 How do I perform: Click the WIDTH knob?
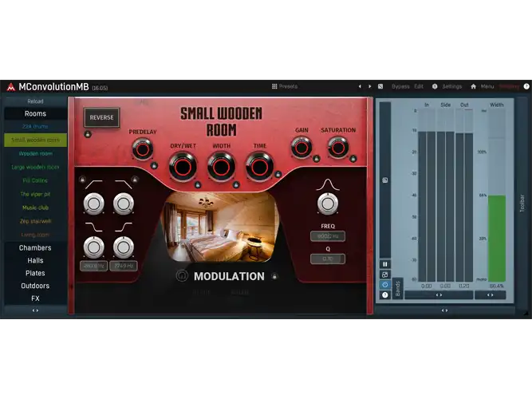[221, 167]
